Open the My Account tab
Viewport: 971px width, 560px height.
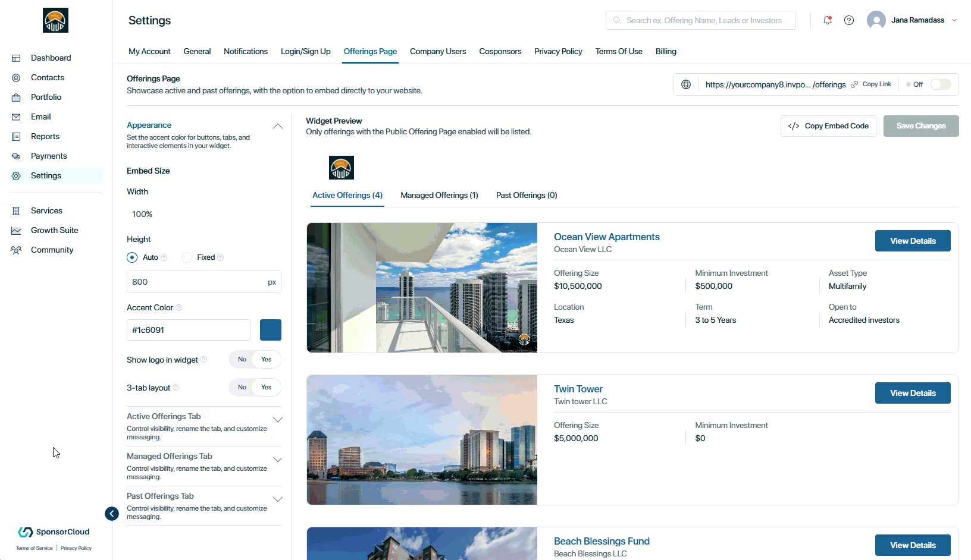[149, 52]
